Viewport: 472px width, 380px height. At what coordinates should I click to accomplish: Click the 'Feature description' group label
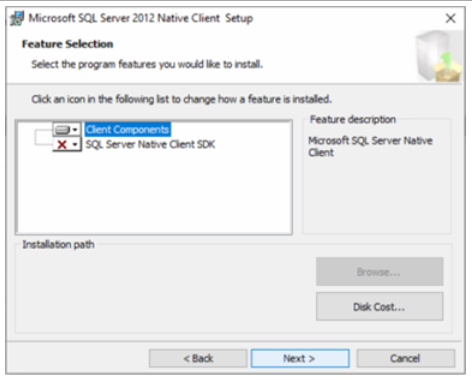pyautogui.click(x=353, y=119)
